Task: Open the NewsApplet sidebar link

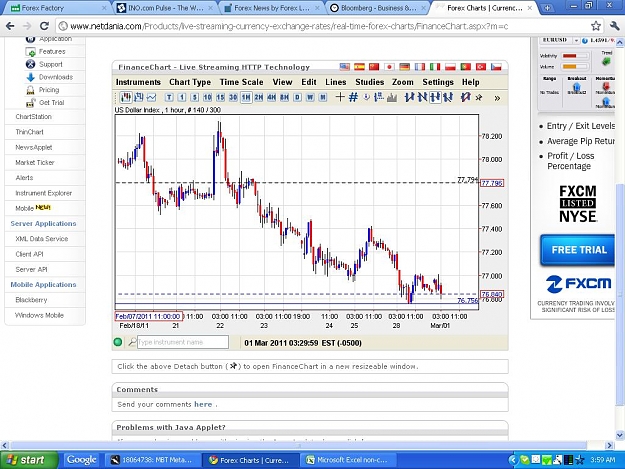Action: (x=34, y=147)
